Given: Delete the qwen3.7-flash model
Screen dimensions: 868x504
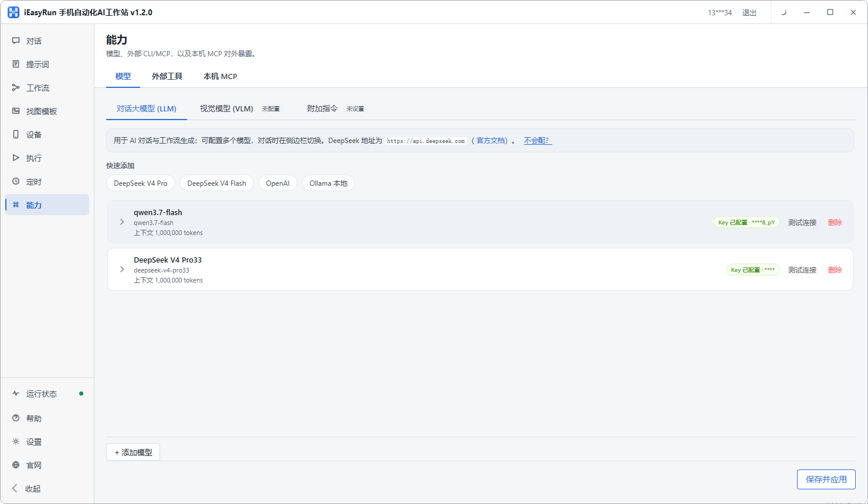Looking at the screenshot, I should tap(835, 223).
